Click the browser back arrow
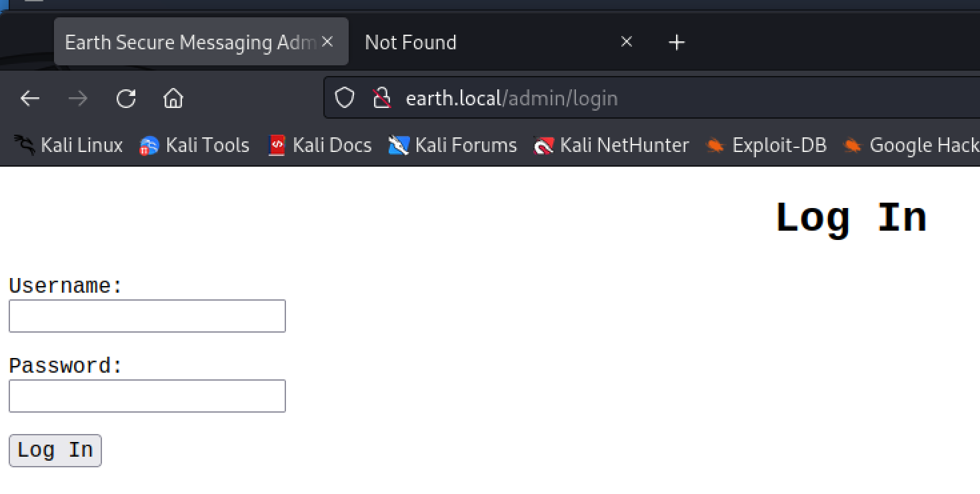980x494 pixels. pos(30,99)
